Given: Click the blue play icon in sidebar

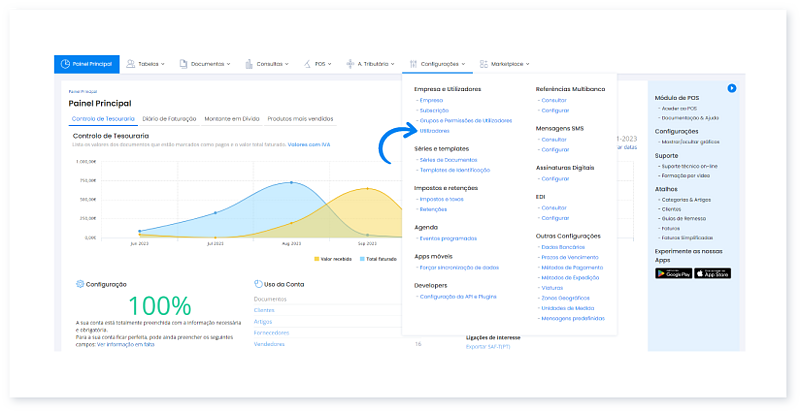Looking at the screenshot, I should [x=732, y=88].
